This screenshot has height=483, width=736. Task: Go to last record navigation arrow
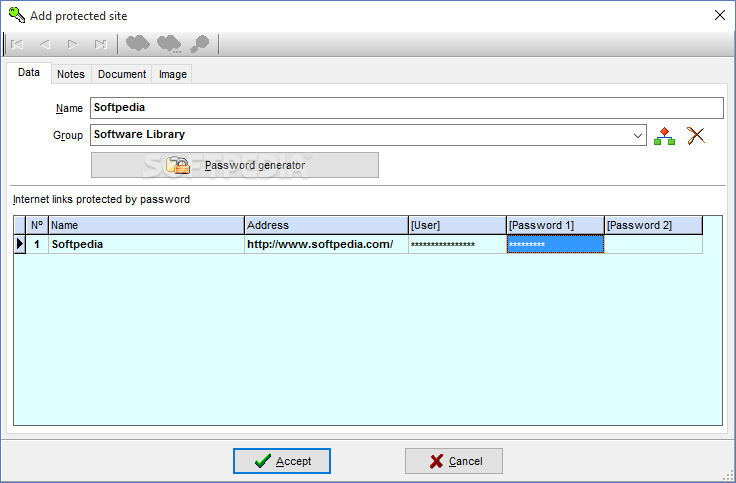tap(100, 44)
